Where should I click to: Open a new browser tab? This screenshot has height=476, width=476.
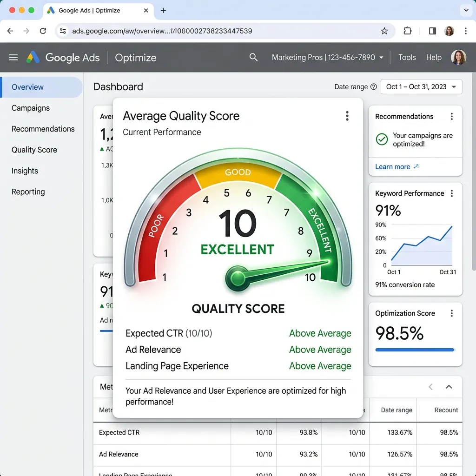163,11
